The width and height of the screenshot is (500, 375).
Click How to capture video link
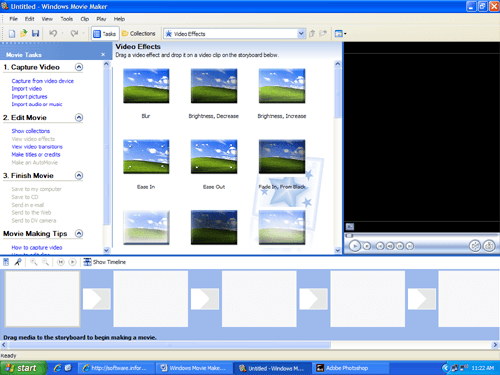37,248
